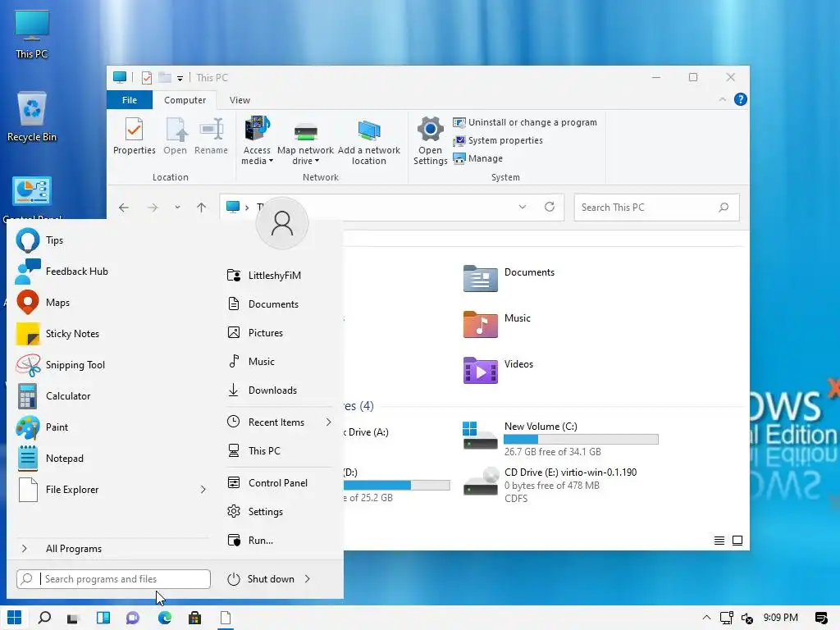Open This PC from Start menu
840x630 pixels.
tap(279, 451)
